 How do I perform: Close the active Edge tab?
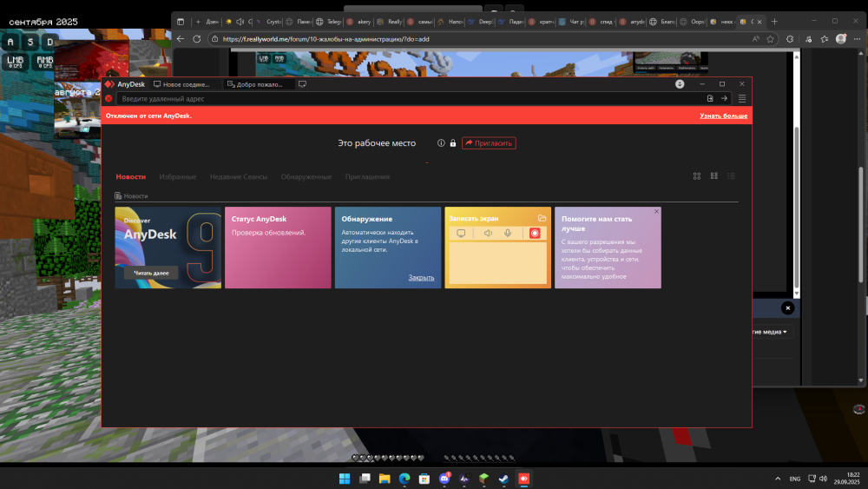[759, 22]
